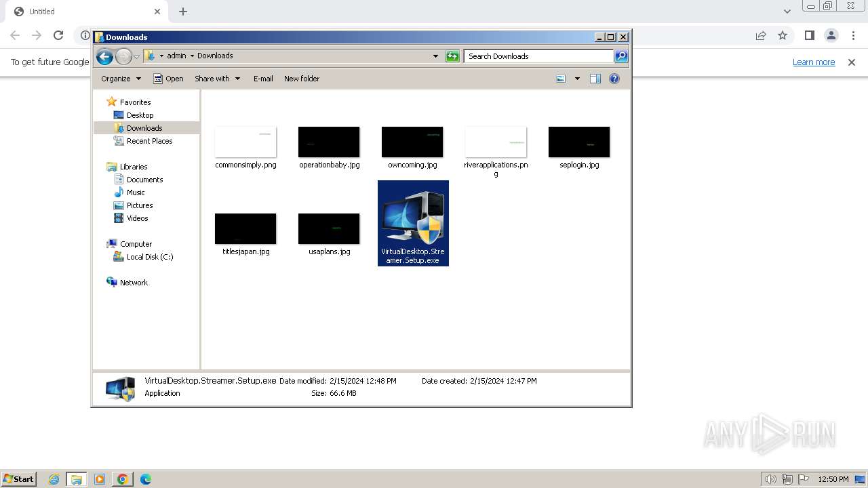Select the commonsimply.png thumbnail
This screenshot has height=488, width=868.
[x=245, y=142]
